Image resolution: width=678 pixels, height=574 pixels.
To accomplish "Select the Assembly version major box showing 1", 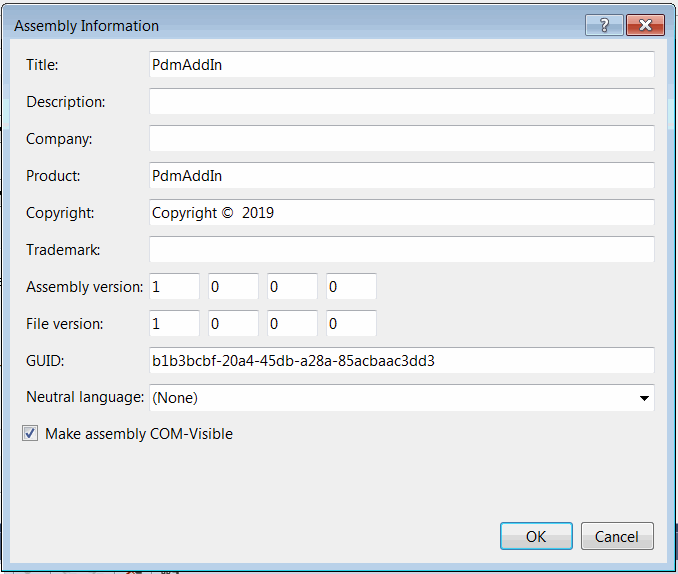I will click(x=174, y=286).
